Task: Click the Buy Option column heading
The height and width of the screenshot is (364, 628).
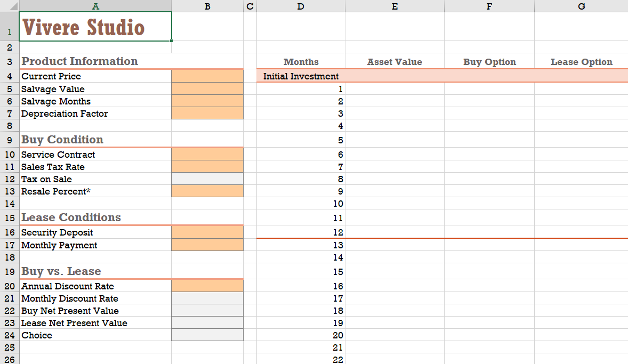Action: (489, 62)
